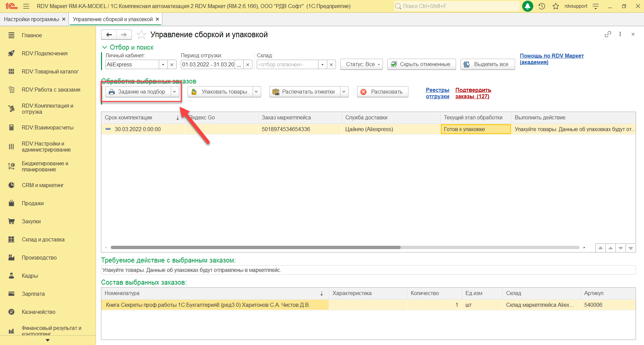Open the Казначейство section
Viewport: 644px width, 345px height.
[48, 312]
